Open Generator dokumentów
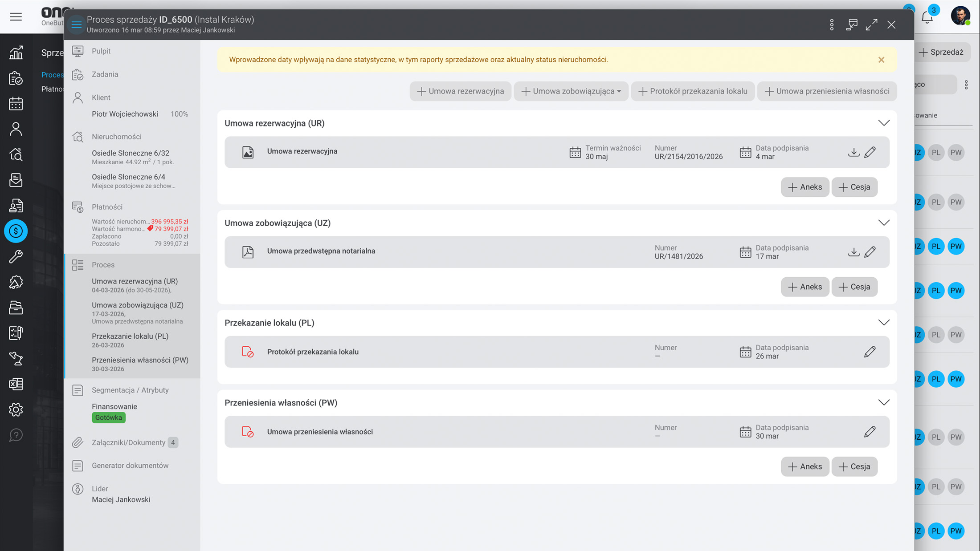 click(130, 466)
